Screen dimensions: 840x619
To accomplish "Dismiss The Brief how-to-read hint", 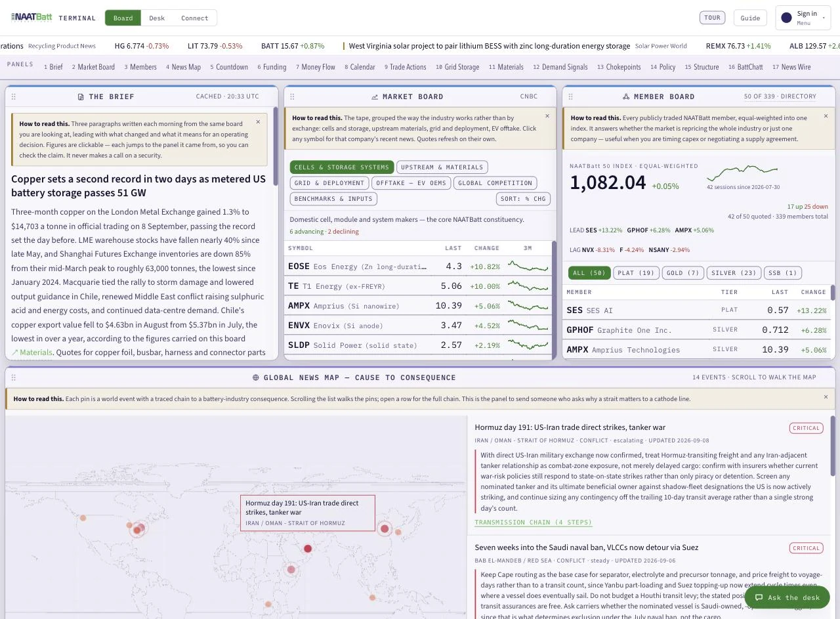I will click(x=258, y=121).
